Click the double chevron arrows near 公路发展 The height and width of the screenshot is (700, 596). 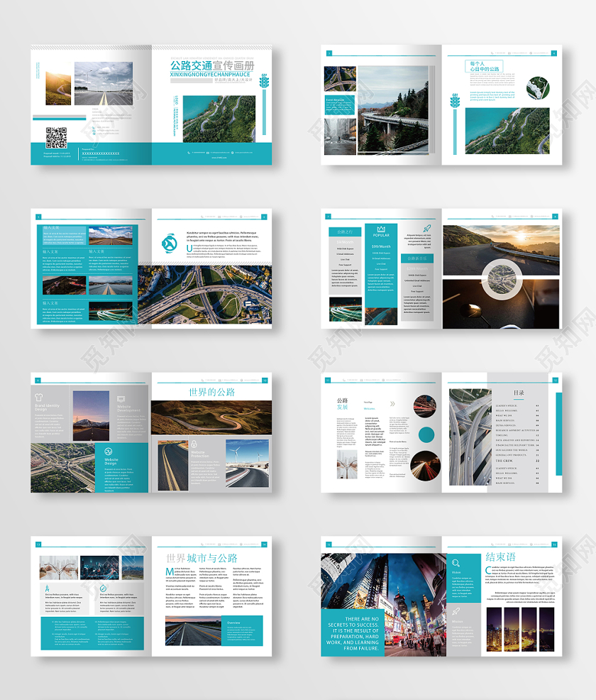click(392, 404)
